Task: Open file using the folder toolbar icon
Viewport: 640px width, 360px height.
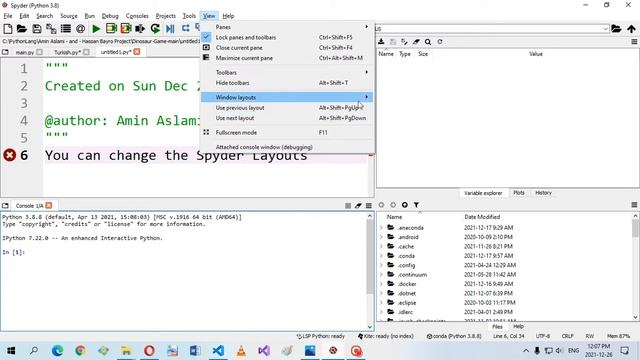Action: point(22,29)
